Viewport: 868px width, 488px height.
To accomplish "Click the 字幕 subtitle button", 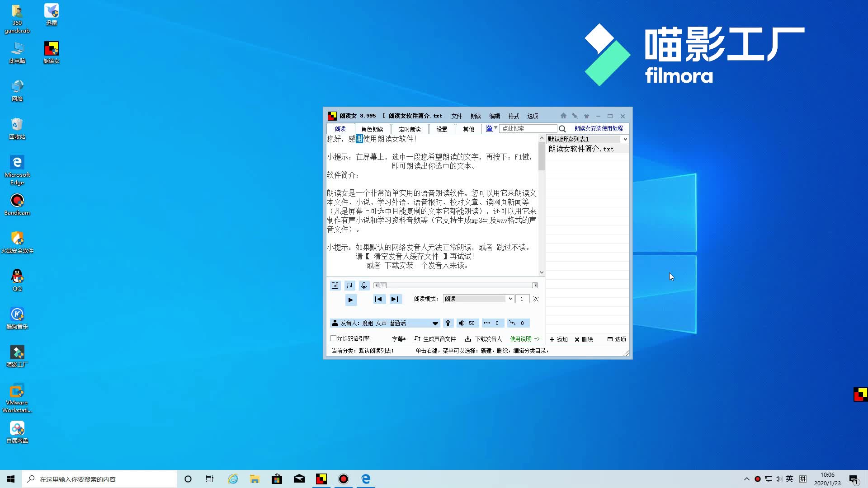I will click(399, 339).
